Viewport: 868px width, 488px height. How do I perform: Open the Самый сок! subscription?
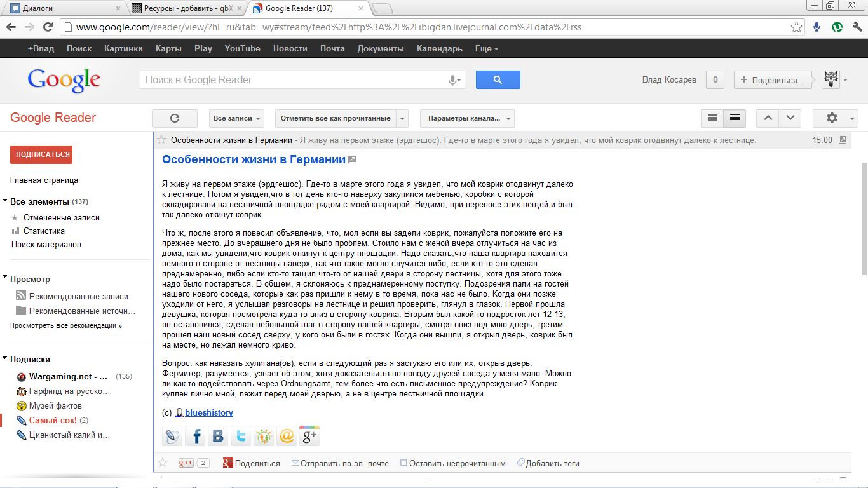tap(53, 420)
